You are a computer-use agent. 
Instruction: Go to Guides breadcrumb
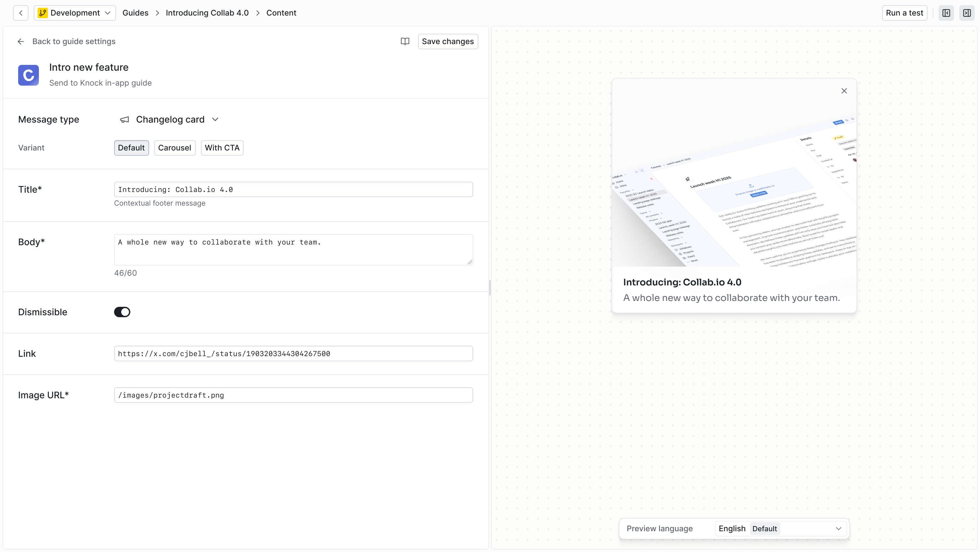tap(135, 13)
